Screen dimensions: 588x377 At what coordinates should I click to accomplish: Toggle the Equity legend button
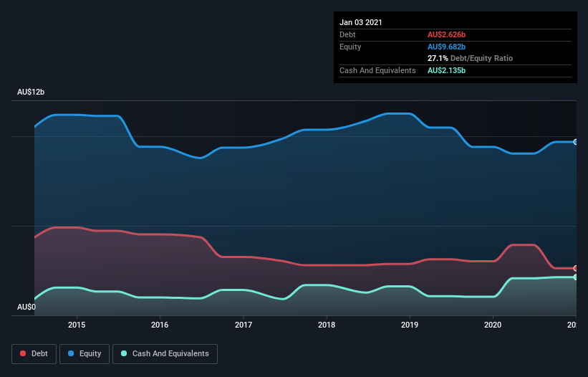tap(85, 354)
